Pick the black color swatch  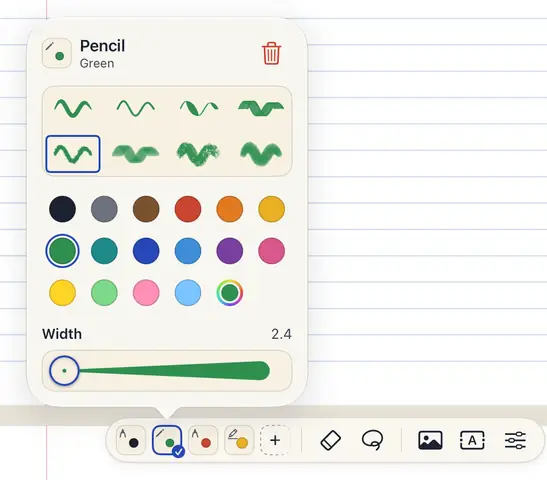pos(62,209)
